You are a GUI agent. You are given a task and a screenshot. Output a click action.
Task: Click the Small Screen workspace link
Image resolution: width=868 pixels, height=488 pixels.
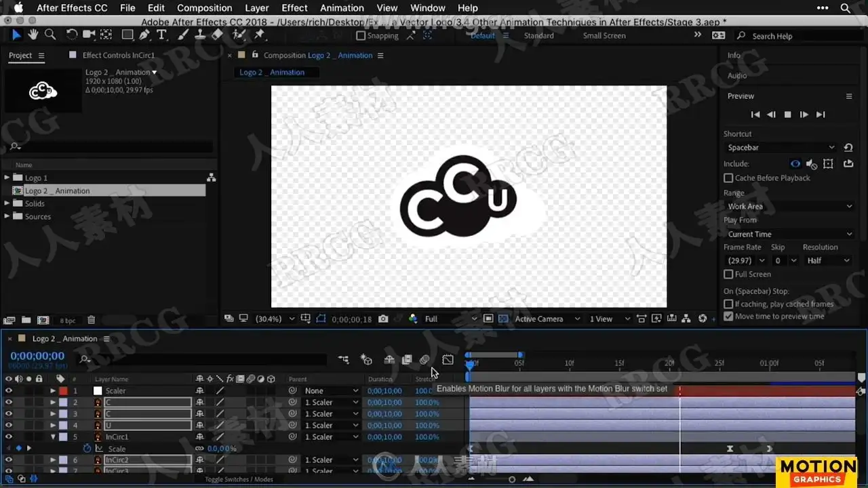[x=604, y=36]
